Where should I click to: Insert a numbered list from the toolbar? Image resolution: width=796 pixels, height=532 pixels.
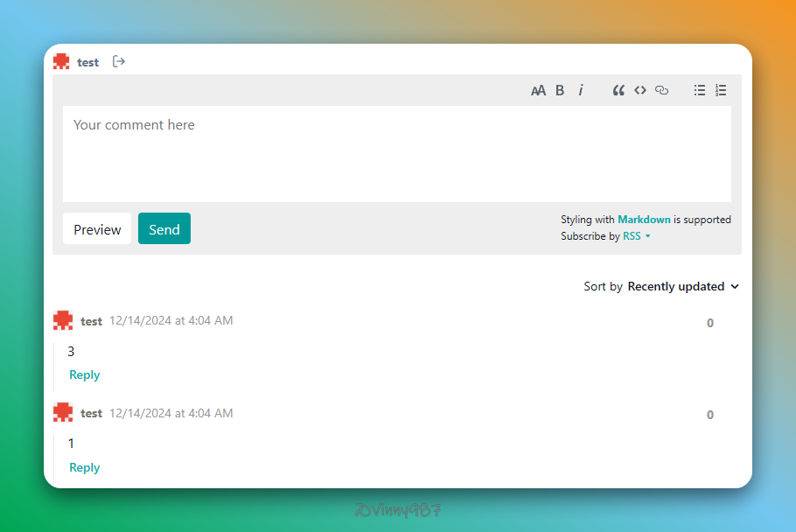pyautogui.click(x=721, y=90)
